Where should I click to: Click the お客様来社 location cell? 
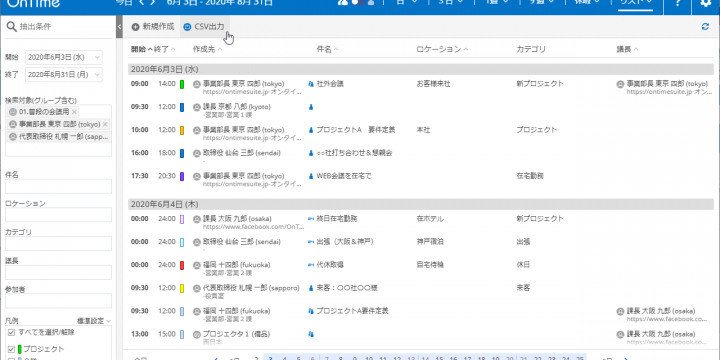click(433, 84)
